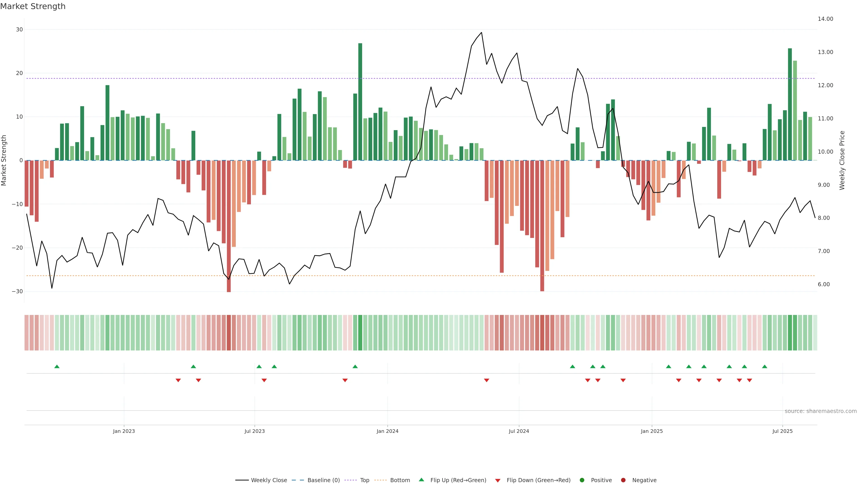868x488 pixels.
Task: Click the Jul 2025 x-axis label
Action: tap(782, 431)
